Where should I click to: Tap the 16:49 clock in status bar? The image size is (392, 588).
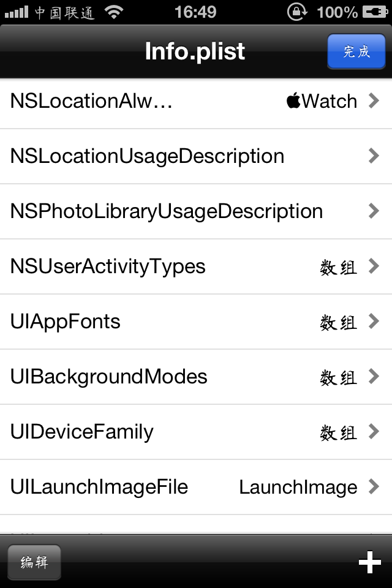[x=195, y=12]
